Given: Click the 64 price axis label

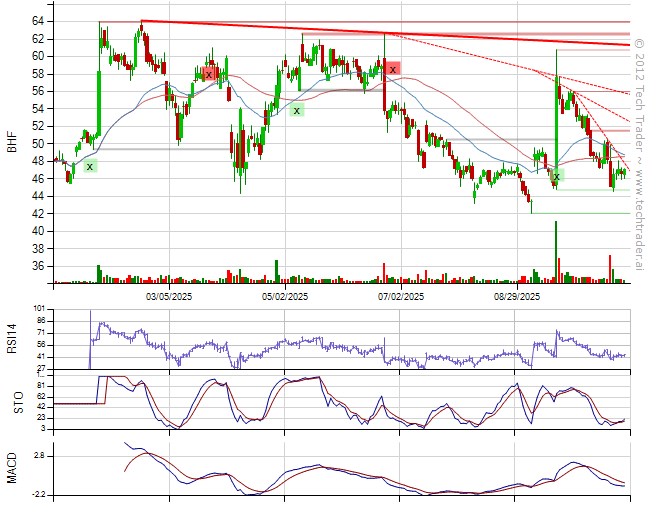Looking at the screenshot, I should [x=35, y=21].
